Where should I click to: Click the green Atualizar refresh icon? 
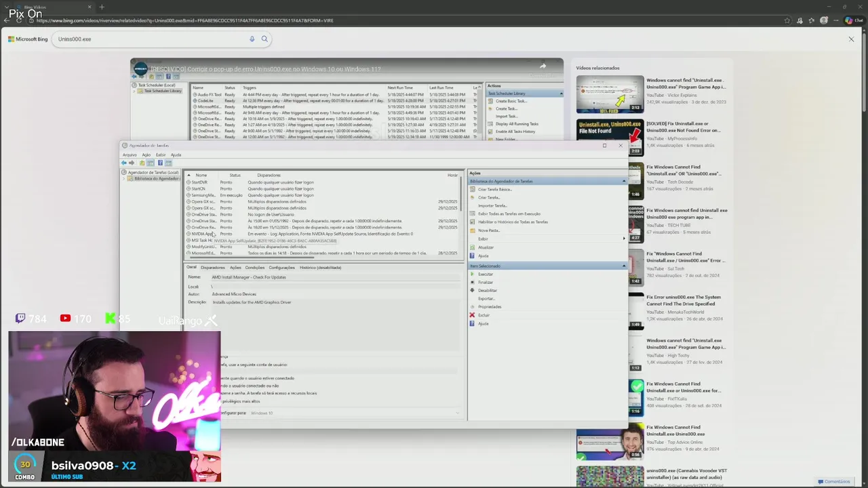coord(473,247)
